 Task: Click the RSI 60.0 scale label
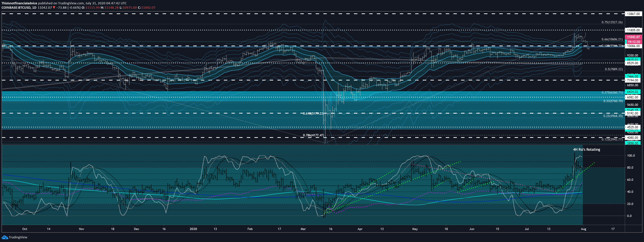click(x=630, y=180)
